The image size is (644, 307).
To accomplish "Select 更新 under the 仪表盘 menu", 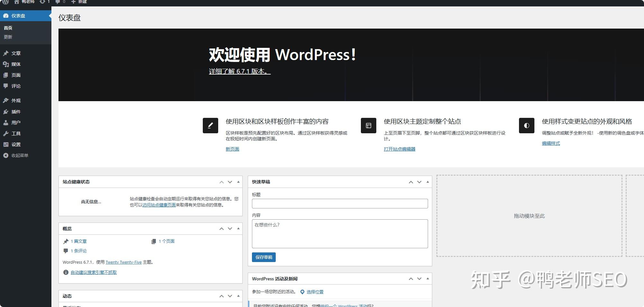I will point(8,37).
